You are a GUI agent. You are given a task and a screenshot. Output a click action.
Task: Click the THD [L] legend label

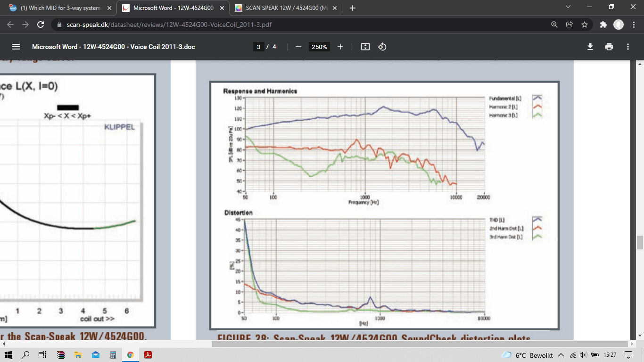click(x=498, y=220)
